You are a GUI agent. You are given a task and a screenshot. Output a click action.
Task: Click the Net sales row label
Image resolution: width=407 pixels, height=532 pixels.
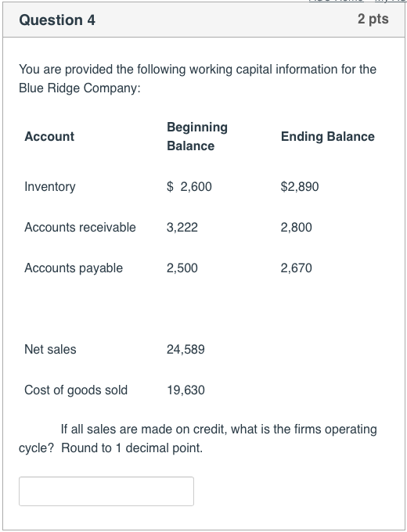coord(50,350)
